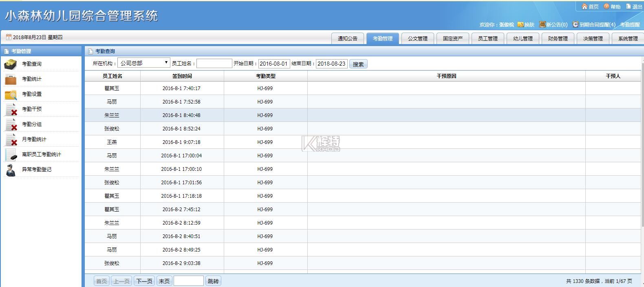
Task: Click the 首页 home icon at top
Action: pos(584,7)
